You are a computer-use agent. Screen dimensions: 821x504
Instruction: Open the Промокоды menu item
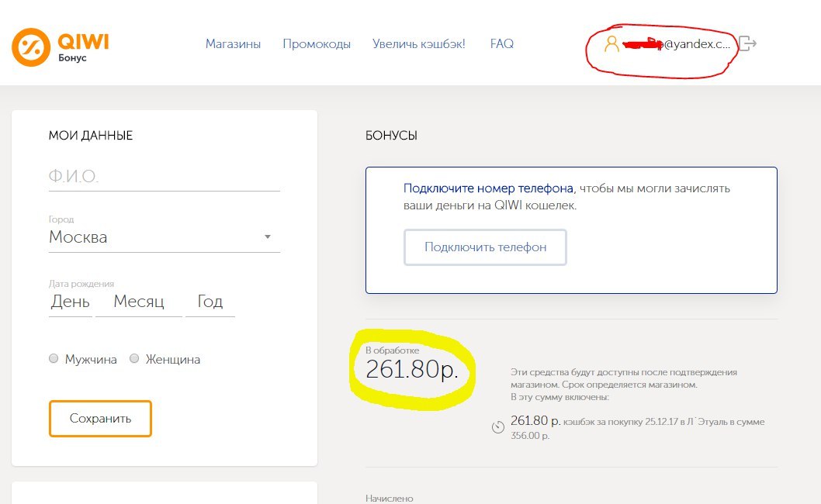coord(317,44)
